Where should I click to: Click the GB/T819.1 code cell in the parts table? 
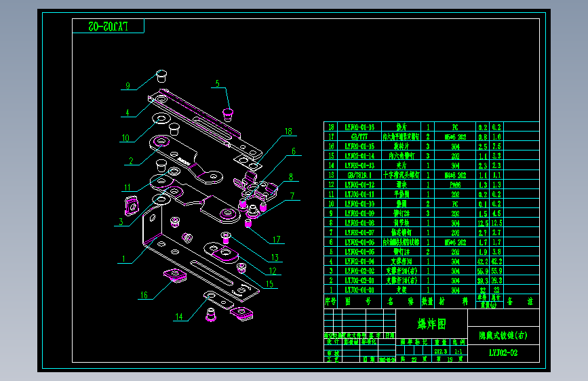(359, 175)
